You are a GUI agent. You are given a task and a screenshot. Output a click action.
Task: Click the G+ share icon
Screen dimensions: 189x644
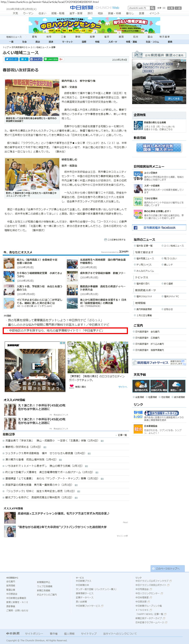(61, 59)
